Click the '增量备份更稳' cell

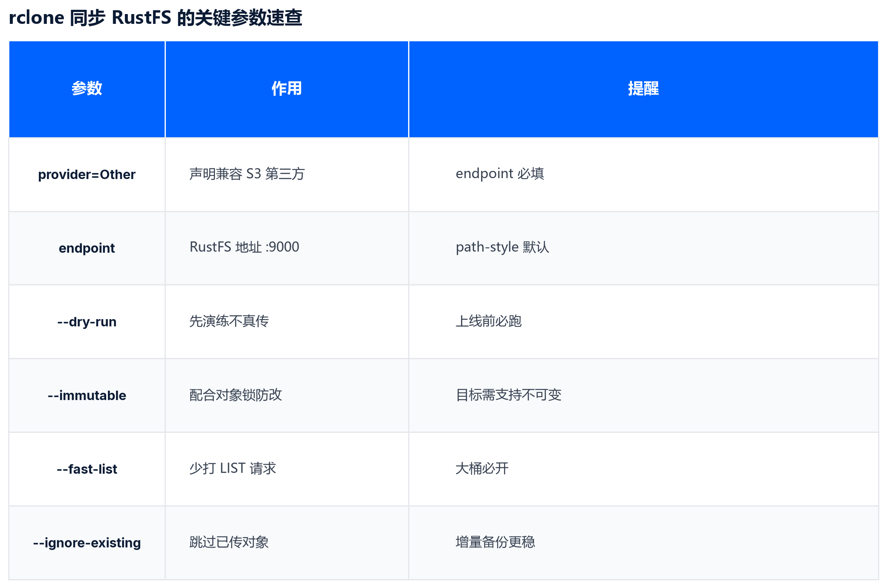click(x=644, y=543)
